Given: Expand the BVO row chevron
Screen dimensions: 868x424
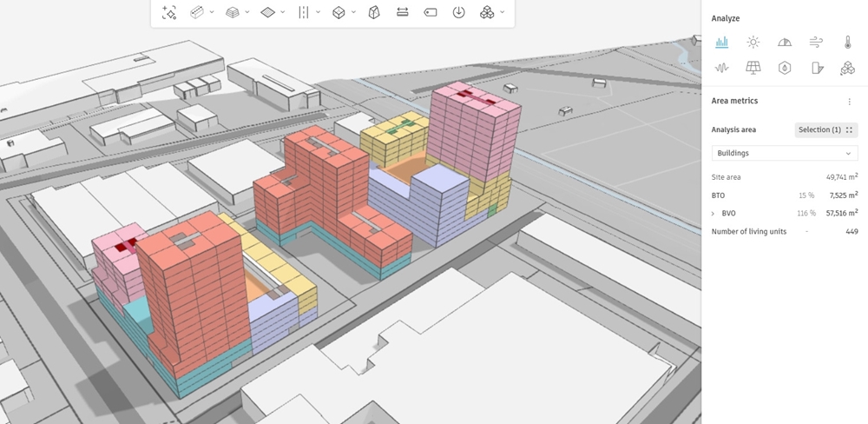Looking at the screenshot, I should coord(713,213).
